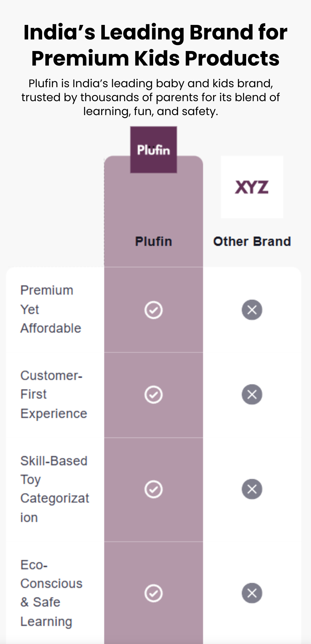Image resolution: width=311 pixels, height=644 pixels.
Task: Select the Plufin column header label
Action: [153, 241]
